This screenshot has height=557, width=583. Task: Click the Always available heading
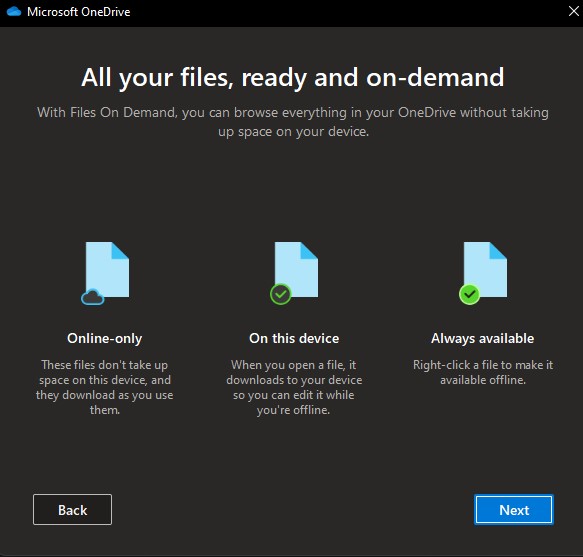coord(483,338)
